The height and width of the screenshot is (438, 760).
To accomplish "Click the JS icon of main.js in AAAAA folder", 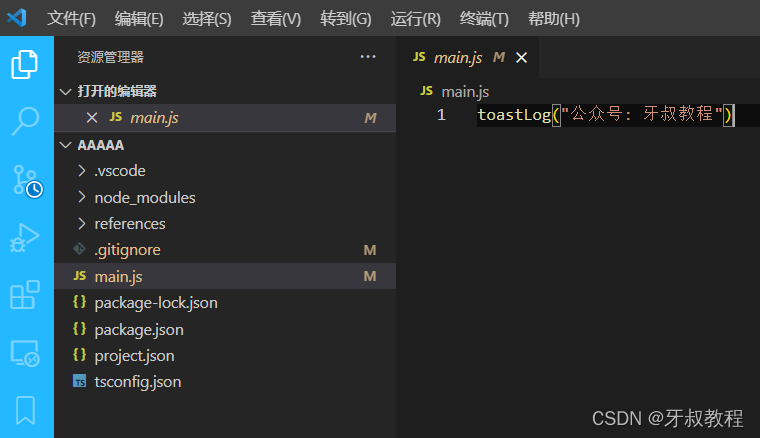I will coord(79,276).
